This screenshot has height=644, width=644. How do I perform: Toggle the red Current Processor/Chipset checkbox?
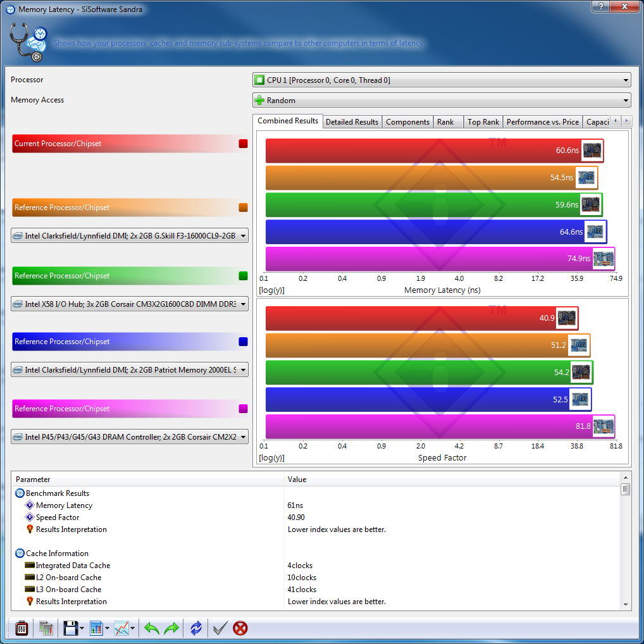(x=243, y=144)
